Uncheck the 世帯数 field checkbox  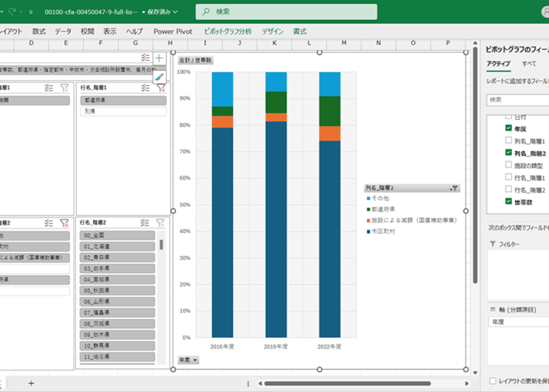[x=509, y=201]
